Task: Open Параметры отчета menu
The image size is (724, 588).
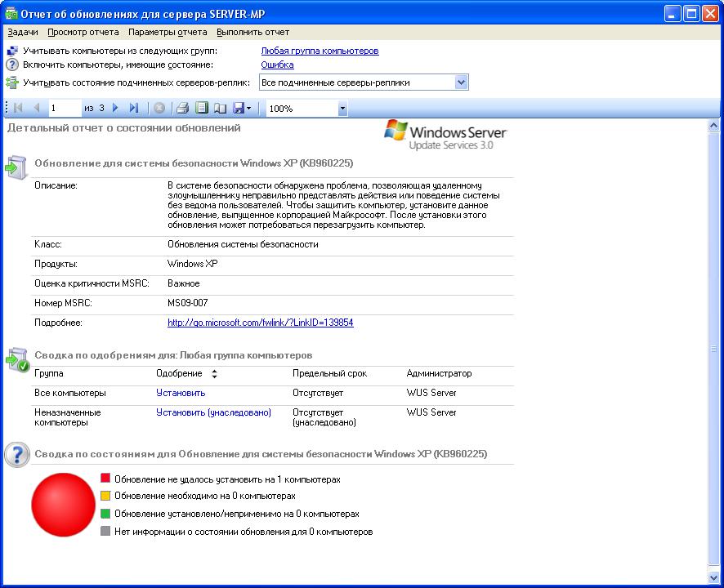Action: tap(168, 33)
